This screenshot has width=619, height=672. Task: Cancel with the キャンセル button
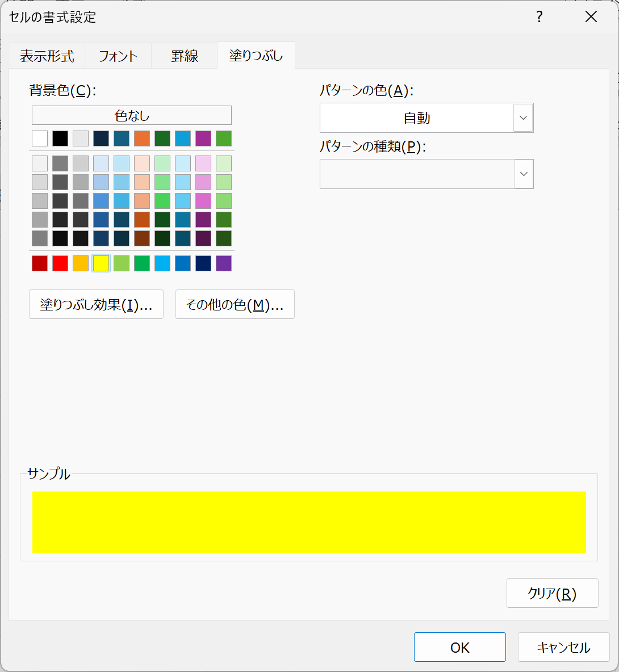(564, 647)
